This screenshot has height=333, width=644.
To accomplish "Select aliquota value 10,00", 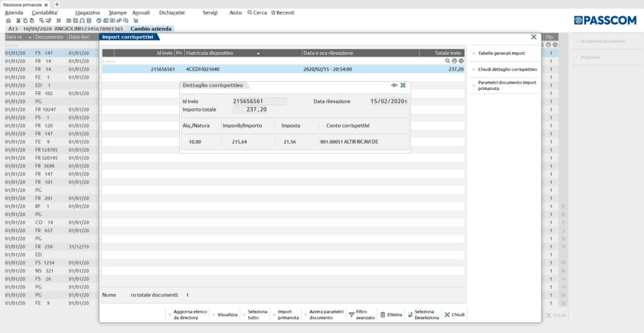I will coord(195,142).
